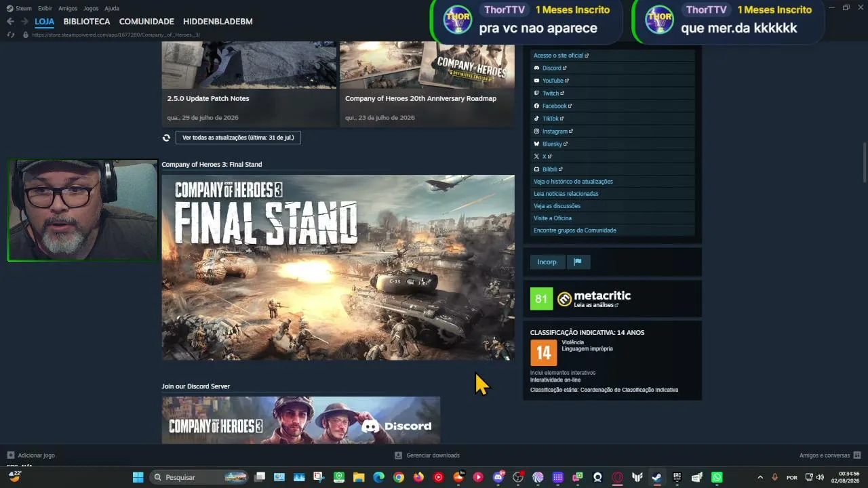Open 'Leia notícias relacionadas' link
Image resolution: width=868 pixels, height=488 pixels.
(x=566, y=194)
